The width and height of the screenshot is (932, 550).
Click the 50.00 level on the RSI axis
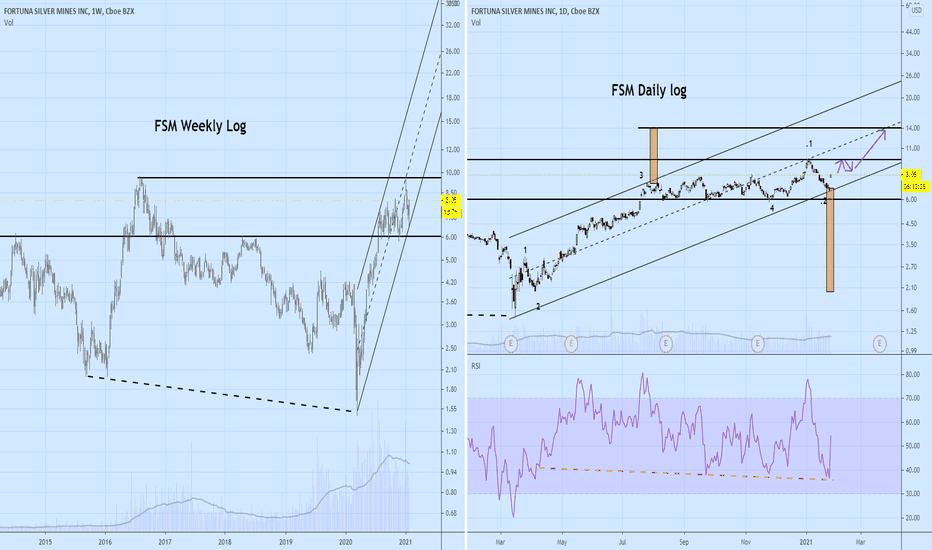pyautogui.click(x=912, y=446)
